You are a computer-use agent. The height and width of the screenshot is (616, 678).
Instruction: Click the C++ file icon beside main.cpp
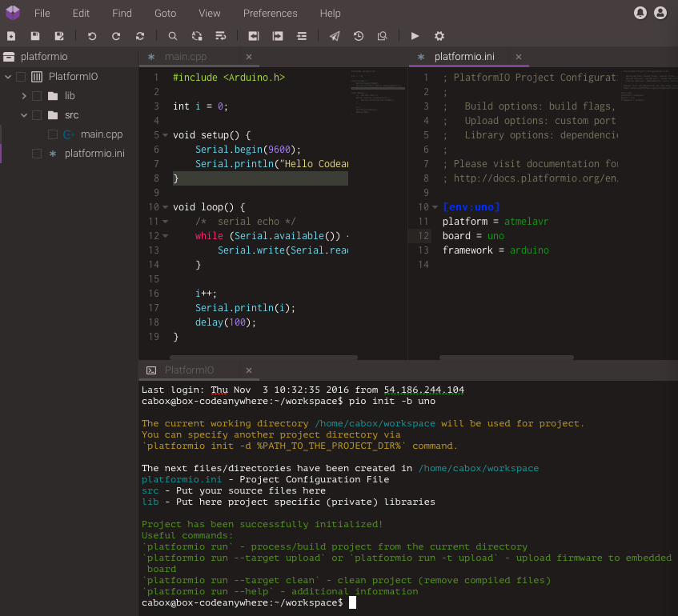coord(68,134)
